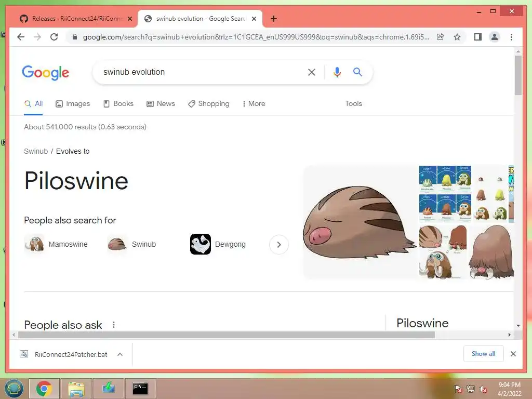Click the About 541,000 results text

[x=85, y=127]
